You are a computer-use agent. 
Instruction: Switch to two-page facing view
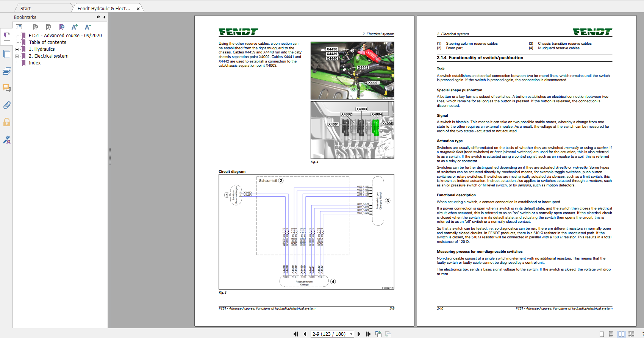pyautogui.click(x=621, y=334)
